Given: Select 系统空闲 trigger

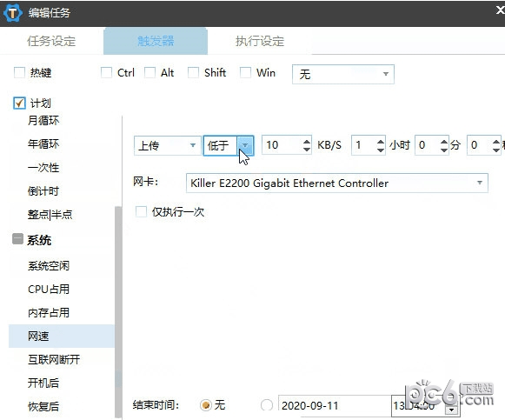Looking at the screenshot, I should tap(49, 266).
